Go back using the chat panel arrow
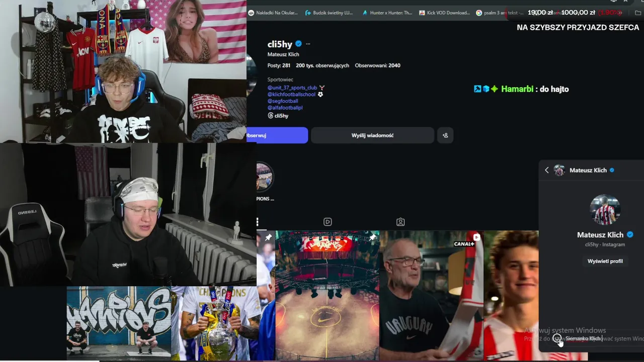Viewport: 644px width, 362px height. (547, 170)
